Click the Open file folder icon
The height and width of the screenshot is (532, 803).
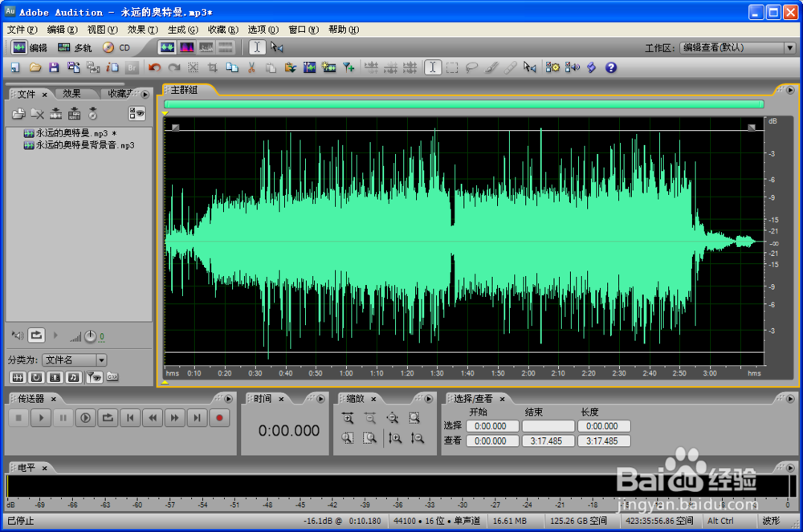pyautogui.click(x=35, y=67)
